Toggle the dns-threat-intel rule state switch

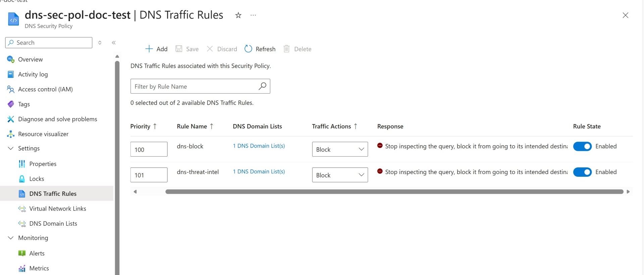(582, 172)
